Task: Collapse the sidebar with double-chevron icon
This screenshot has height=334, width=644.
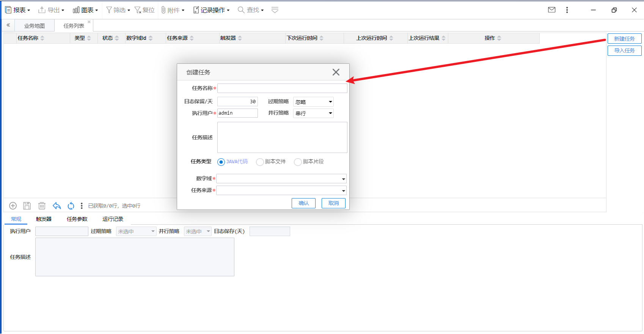Action: tap(8, 25)
